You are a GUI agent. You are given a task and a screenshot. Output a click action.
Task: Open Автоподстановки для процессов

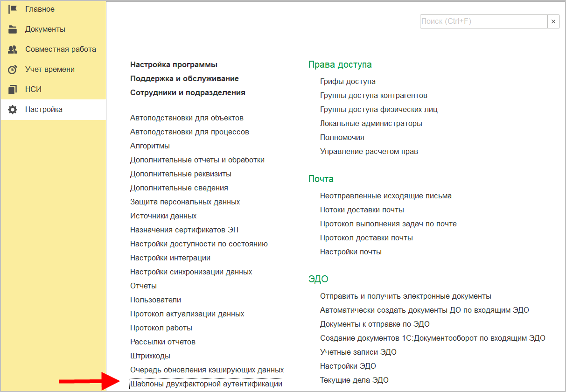tap(189, 132)
